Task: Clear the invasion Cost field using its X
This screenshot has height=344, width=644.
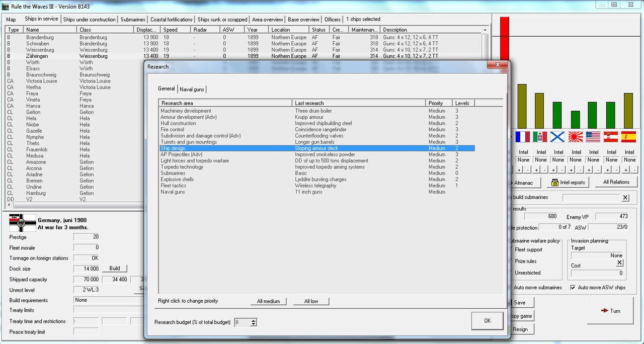Action: coord(619,263)
